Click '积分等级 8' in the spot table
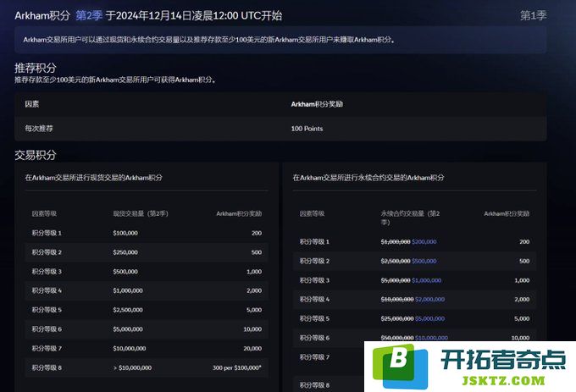This screenshot has height=392, width=576. 47,367
